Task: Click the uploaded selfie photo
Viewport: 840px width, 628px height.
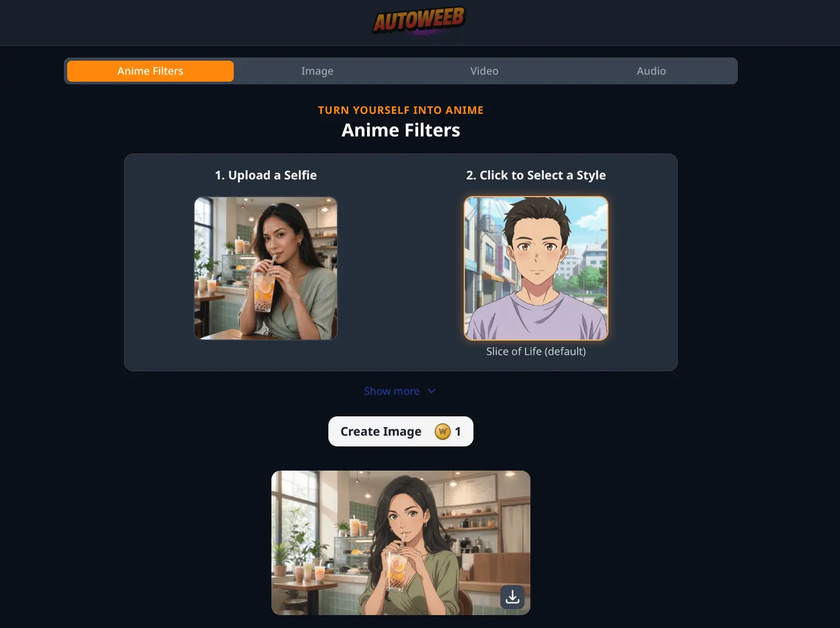Action: 265,268
